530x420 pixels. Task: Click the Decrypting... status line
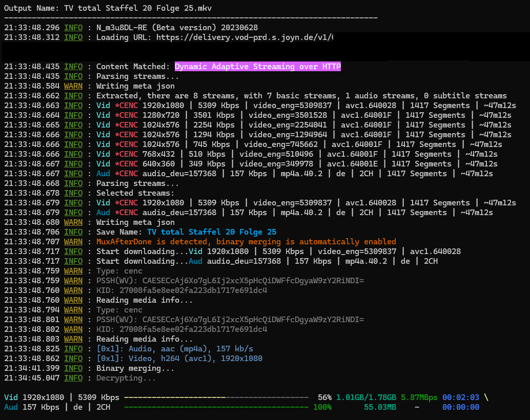coord(126,378)
